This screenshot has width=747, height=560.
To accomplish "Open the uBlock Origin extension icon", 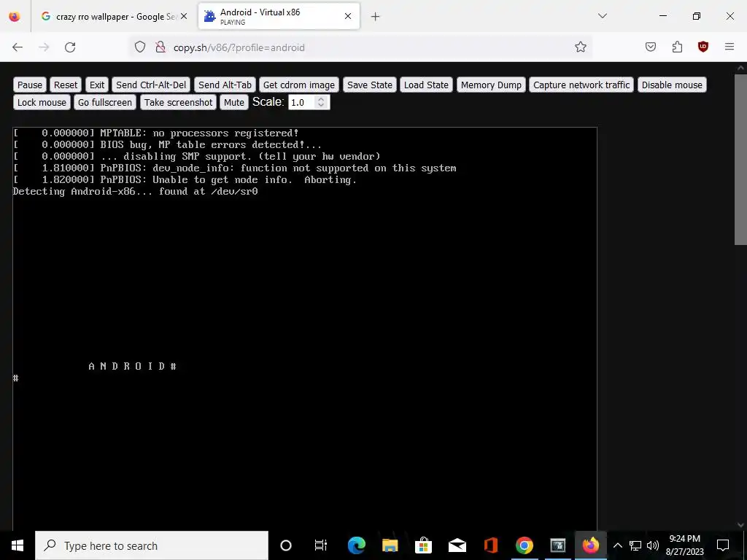I will click(703, 47).
